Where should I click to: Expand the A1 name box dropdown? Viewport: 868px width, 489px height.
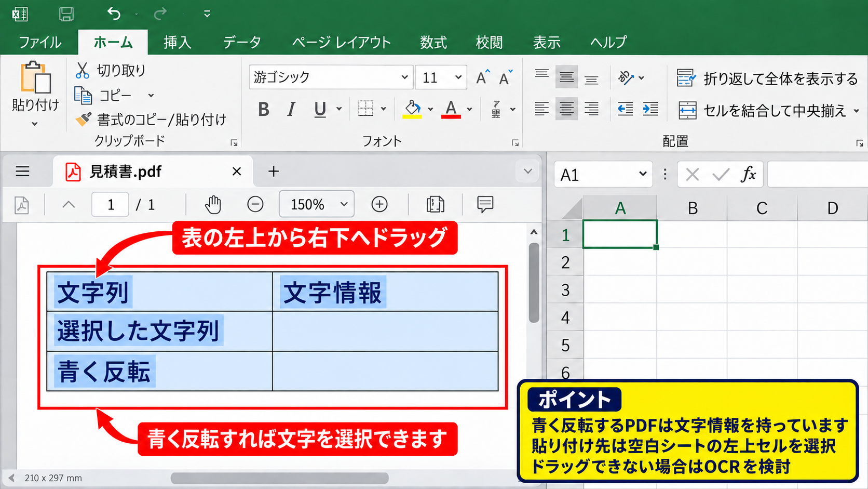click(643, 174)
